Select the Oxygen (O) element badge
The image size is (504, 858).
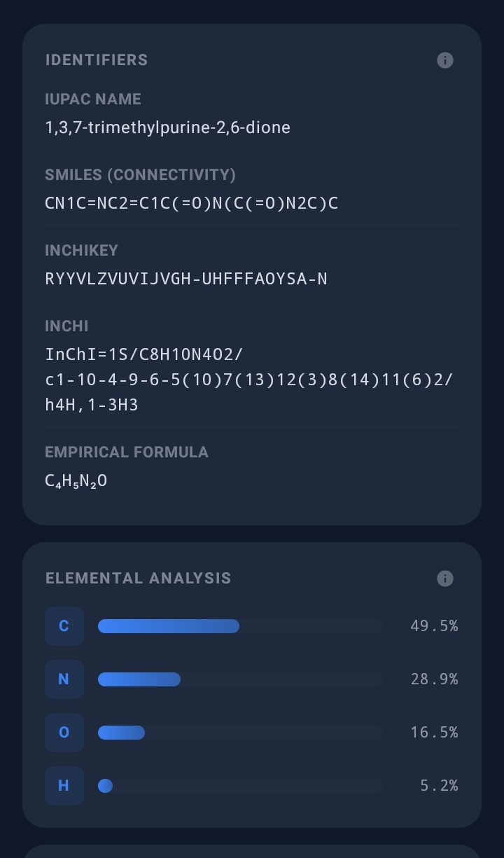pyautogui.click(x=64, y=733)
